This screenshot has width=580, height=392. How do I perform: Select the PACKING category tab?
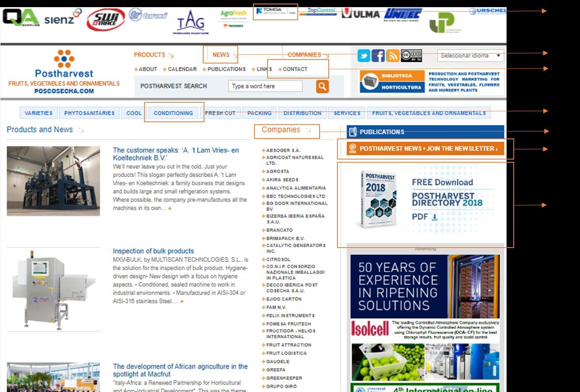[259, 113]
